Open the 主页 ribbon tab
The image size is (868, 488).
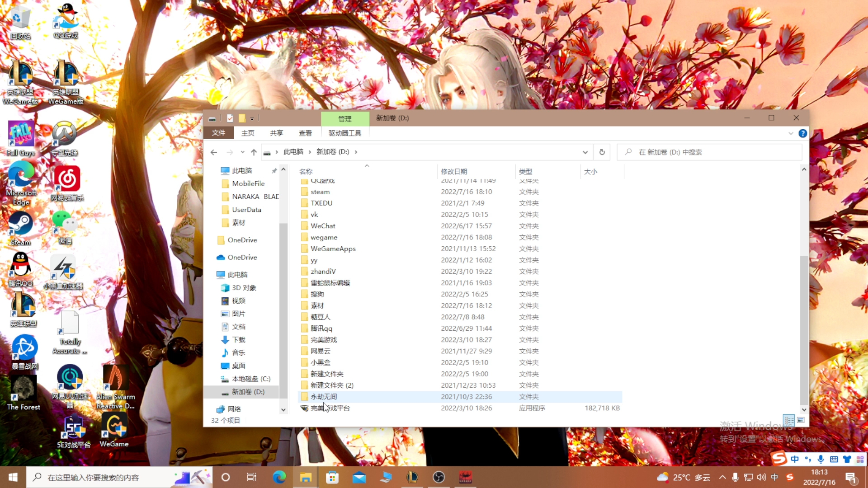tap(248, 133)
